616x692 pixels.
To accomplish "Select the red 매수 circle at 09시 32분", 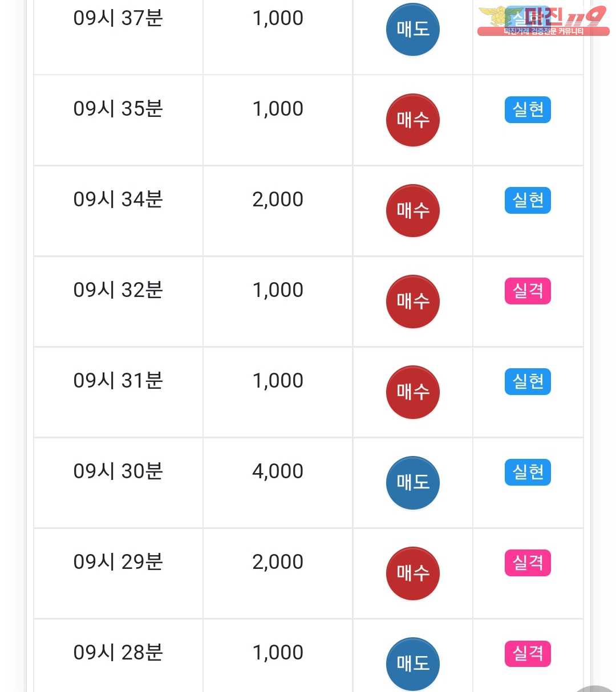I will (x=413, y=301).
